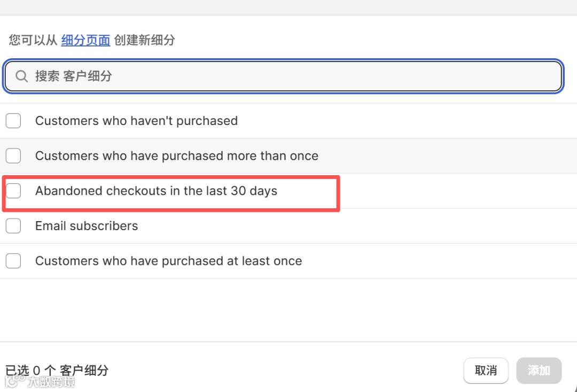Tick the "purchased more than once" checkbox
Screen dimensions: 577x392
13,156
